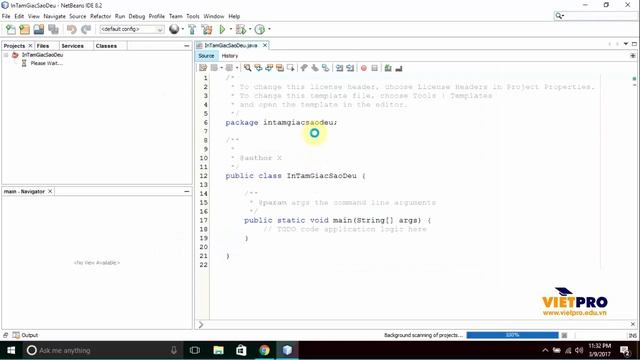Click the Shift Line Right icon
Screen dimensions: 640x360
tap(350, 68)
